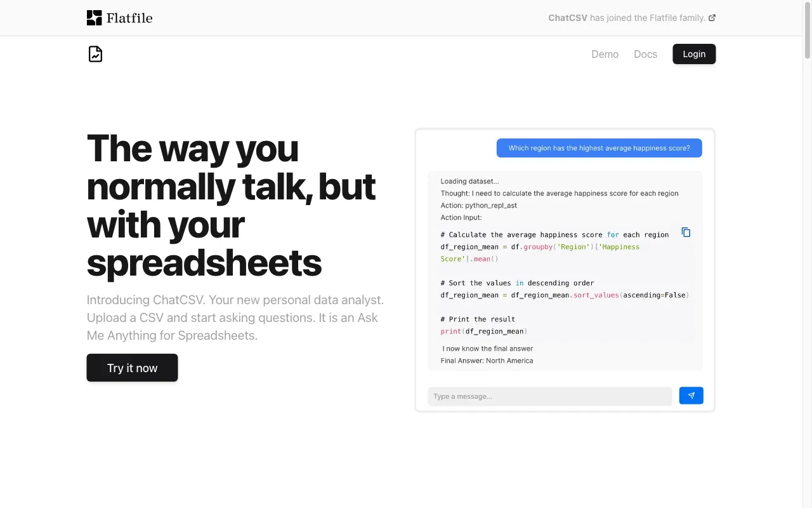Viewport: 812px width, 508px height.
Task: Click the page vertical scrollbar thumb
Action: point(807,30)
